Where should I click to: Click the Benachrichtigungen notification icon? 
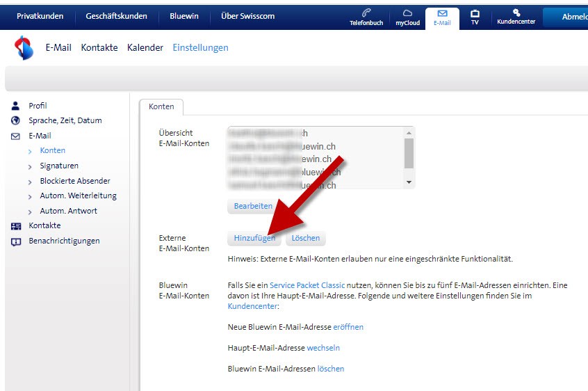16,241
